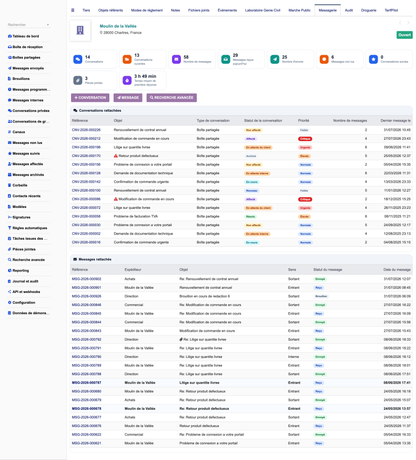Switch to the Marché Public tab
416x460 pixels.
coord(299,10)
